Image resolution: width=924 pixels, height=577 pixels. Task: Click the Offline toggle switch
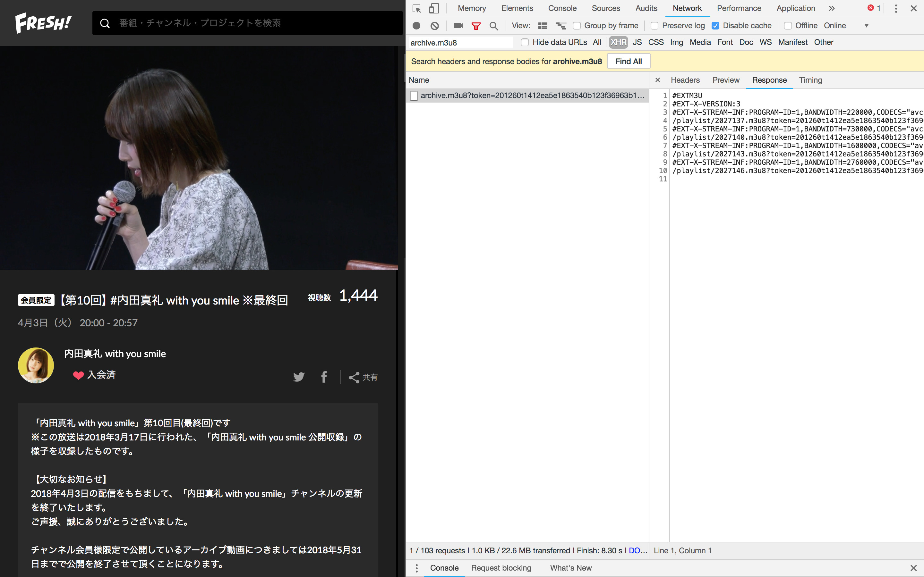click(787, 25)
